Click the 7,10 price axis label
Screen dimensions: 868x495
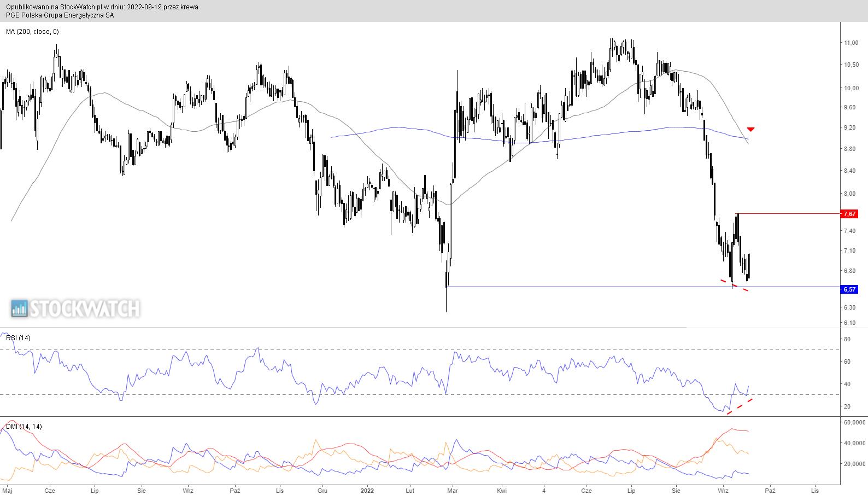click(851, 251)
